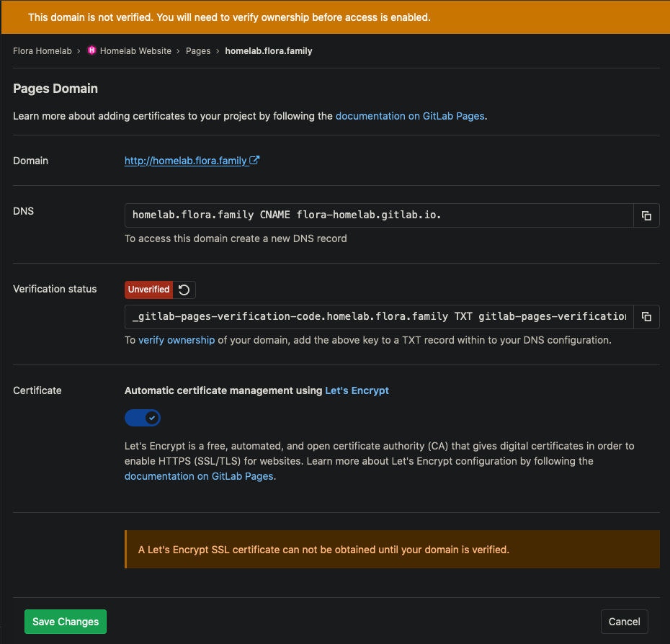The image size is (670, 644).
Task: Open http://homelab.flora.family domain link
Action: [x=187, y=160]
